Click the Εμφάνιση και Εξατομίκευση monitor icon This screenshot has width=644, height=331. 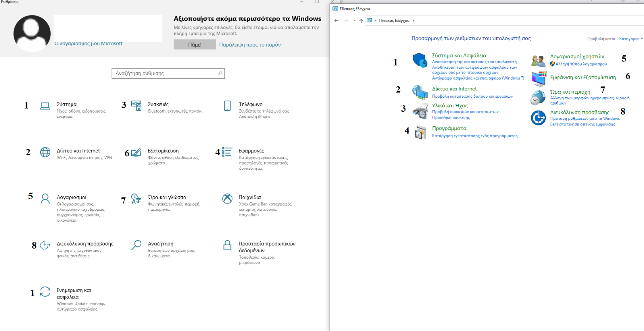[539, 78]
